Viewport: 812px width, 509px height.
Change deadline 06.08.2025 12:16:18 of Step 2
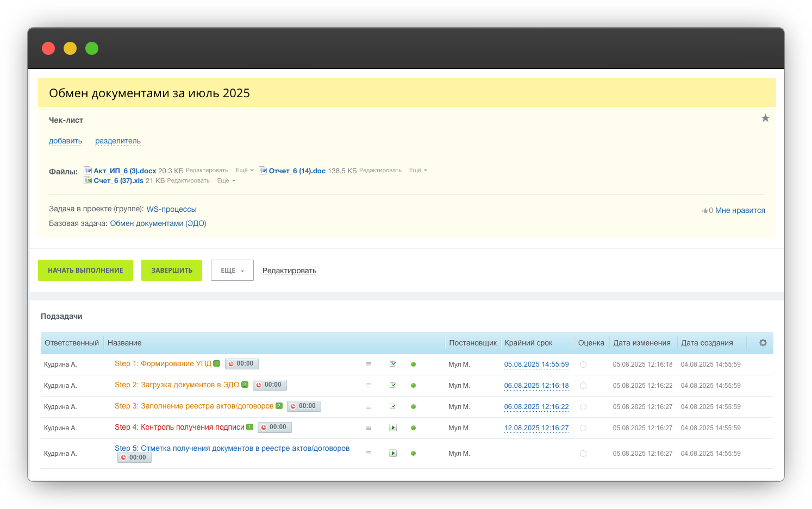[x=536, y=386]
